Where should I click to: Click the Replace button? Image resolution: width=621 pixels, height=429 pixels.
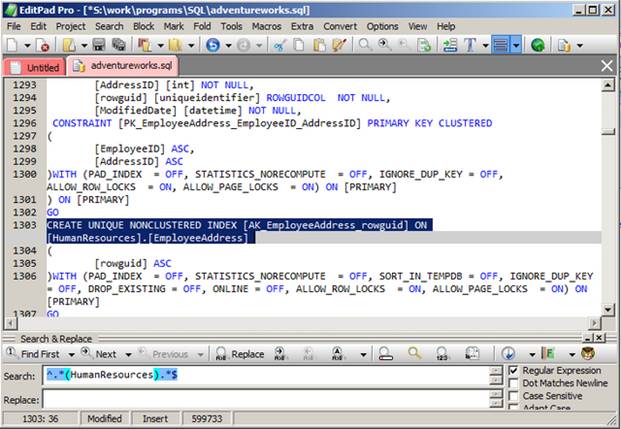pyautogui.click(x=240, y=354)
